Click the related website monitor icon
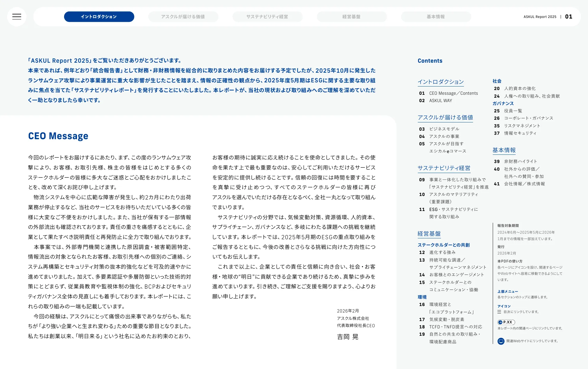588x369 pixels. click(x=501, y=341)
